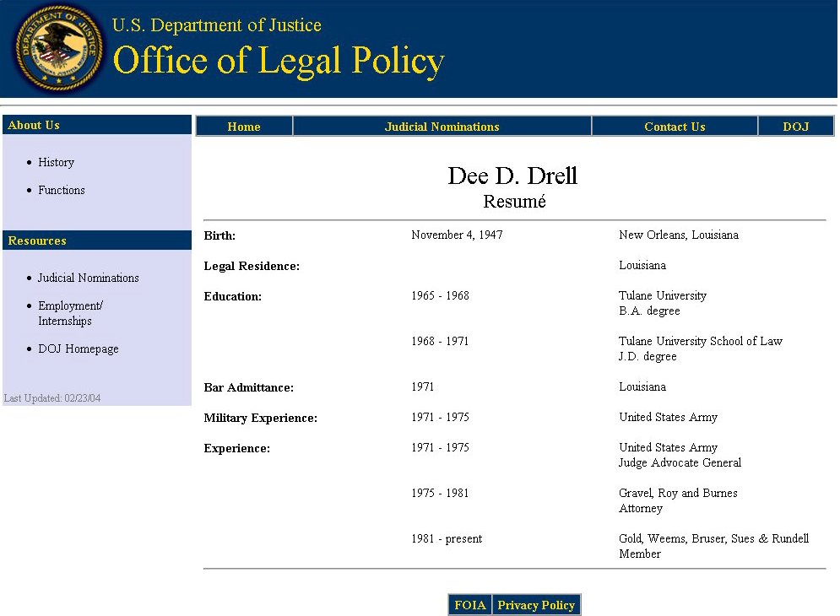The width and height of the screenshot is (840, 616).
Task: Open the Privacy Policy footer button
Action: [536, 605]
